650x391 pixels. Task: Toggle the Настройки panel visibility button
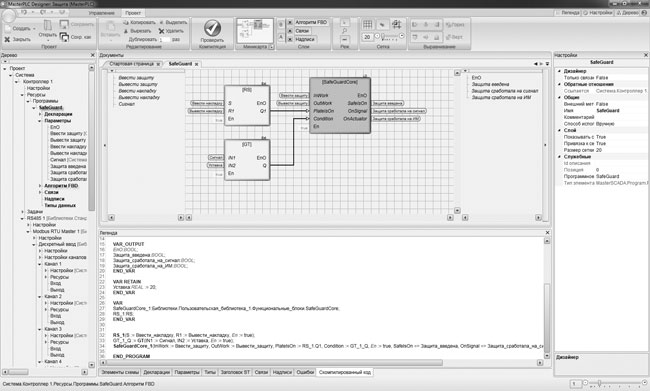(597, 13)
